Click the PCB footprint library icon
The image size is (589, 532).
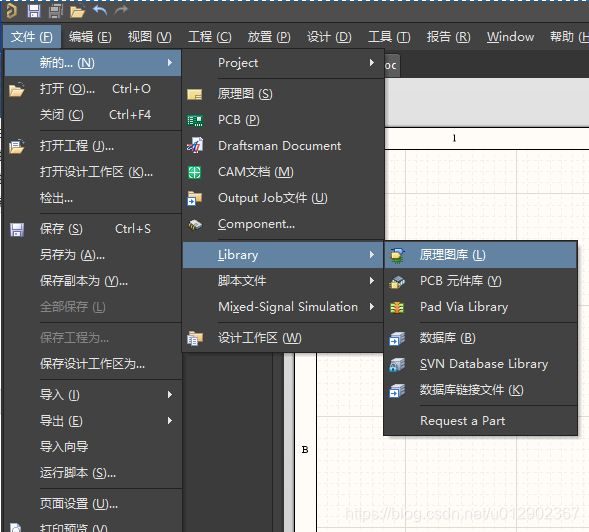click(397, 282)
